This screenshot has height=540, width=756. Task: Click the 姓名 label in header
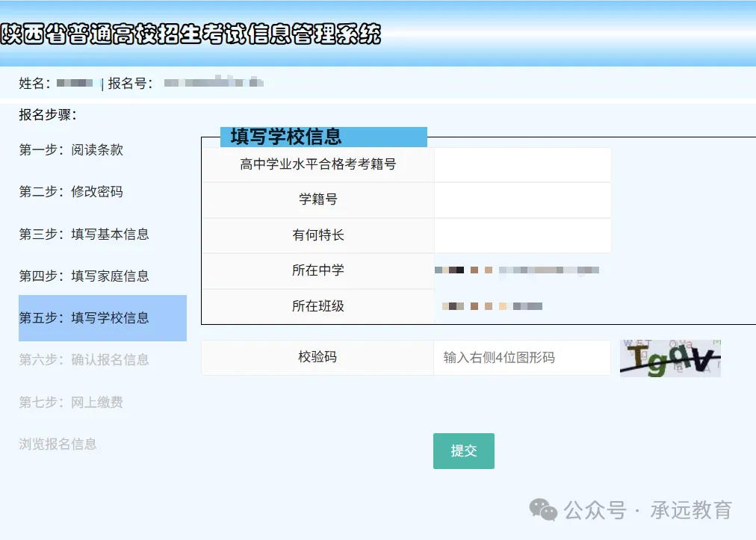pyautogui.click(x=34, y=84)
